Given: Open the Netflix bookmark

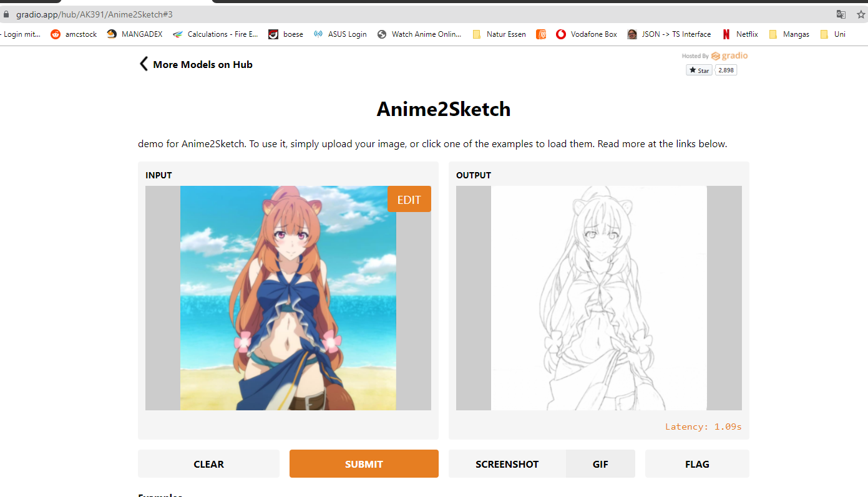Looking at the screenshot, I should (740, 34).
